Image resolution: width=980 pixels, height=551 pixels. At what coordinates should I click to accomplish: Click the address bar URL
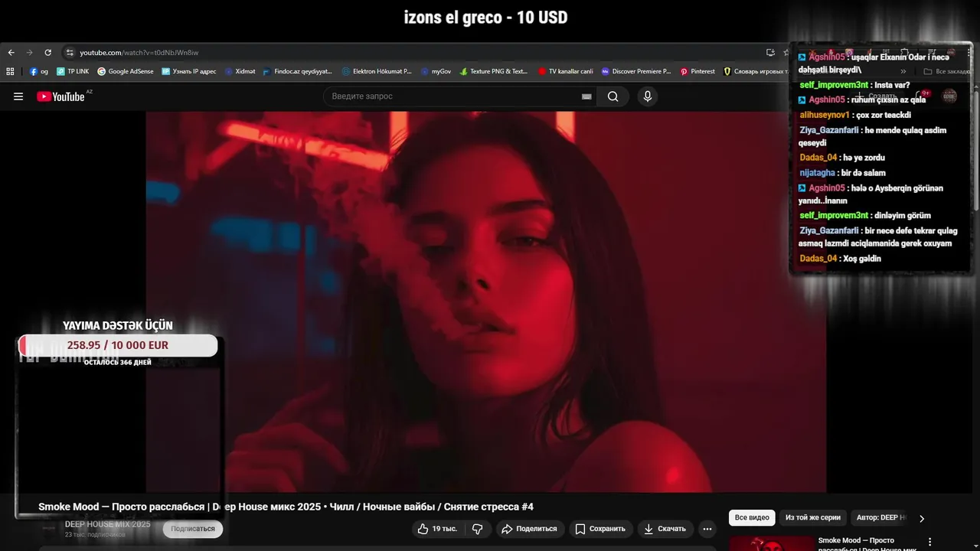click(x=139, y=53)
